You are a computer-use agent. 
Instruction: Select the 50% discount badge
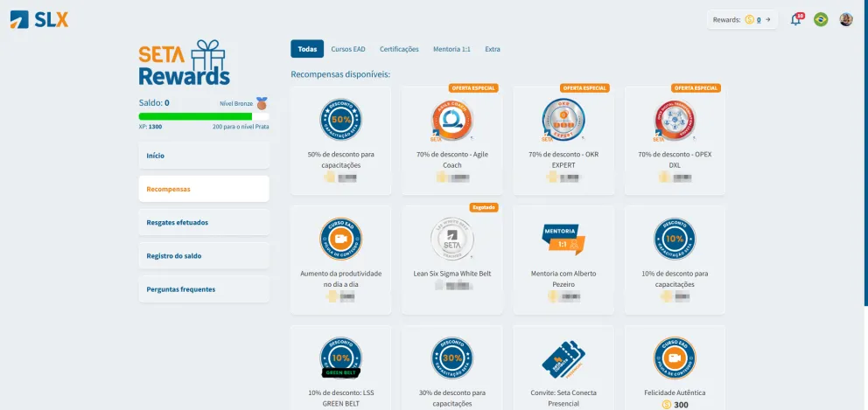340,120
